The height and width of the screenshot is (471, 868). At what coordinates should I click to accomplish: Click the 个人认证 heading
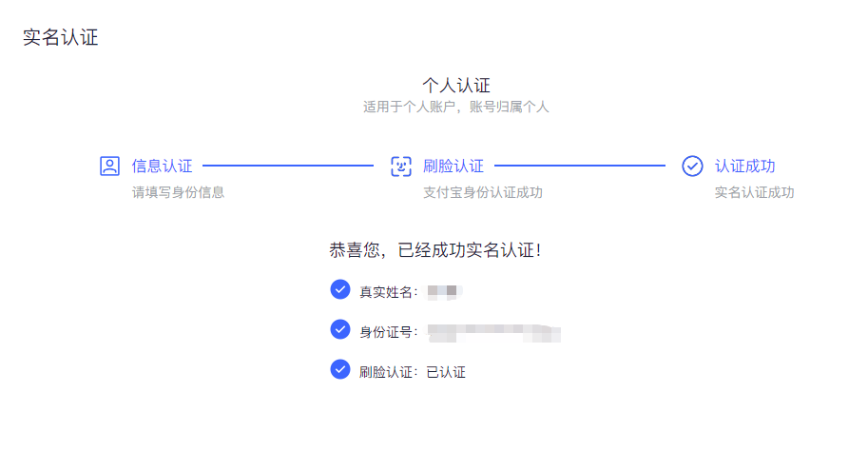point(456,86)
